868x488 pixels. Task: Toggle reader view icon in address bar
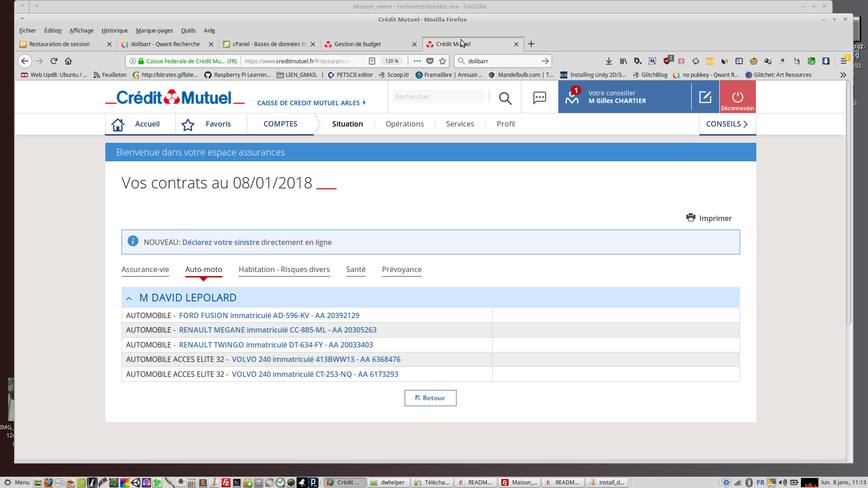(x=372, y=61)
